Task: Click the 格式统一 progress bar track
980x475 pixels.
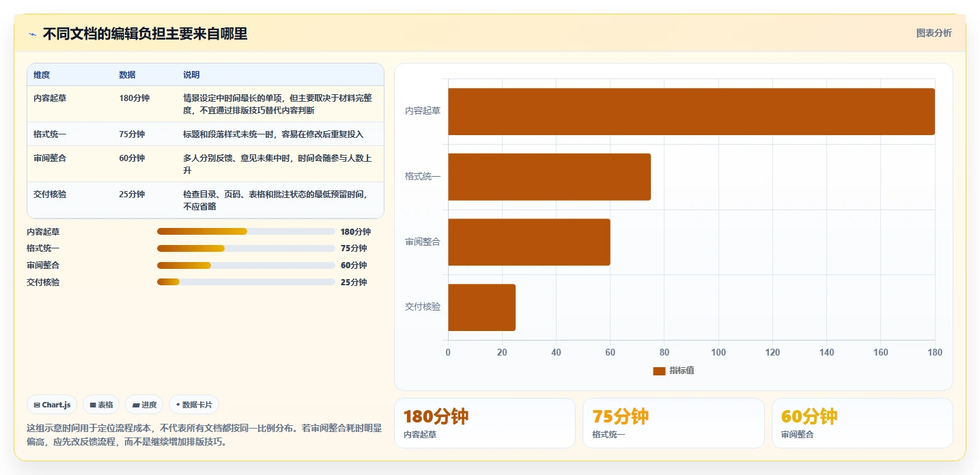Action: (x=246, y=248)
